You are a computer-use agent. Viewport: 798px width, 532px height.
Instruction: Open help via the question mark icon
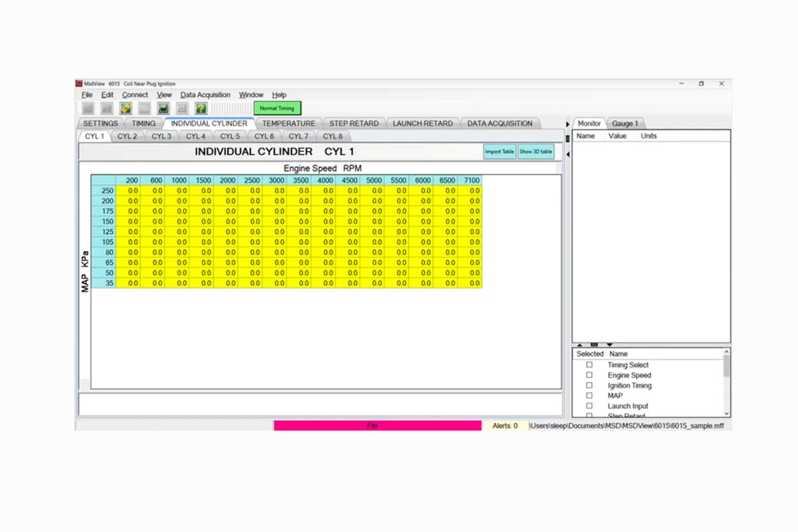(x=201, y=108)
